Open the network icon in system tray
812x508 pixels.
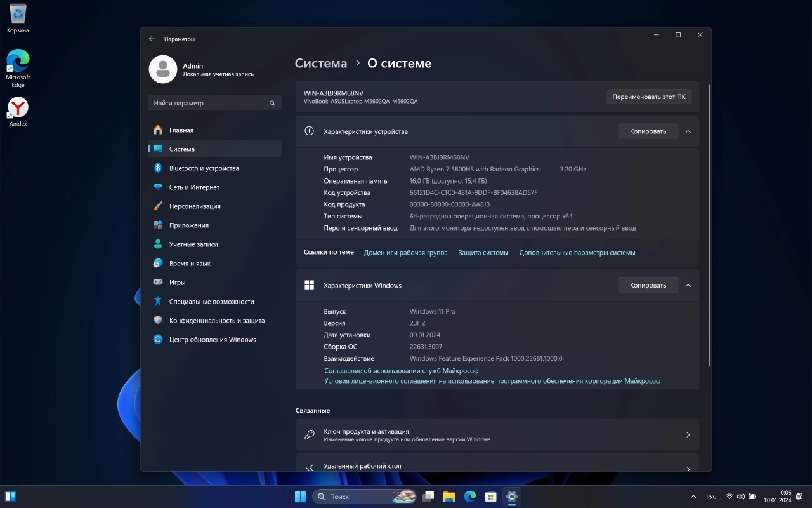tap(730, 497)
